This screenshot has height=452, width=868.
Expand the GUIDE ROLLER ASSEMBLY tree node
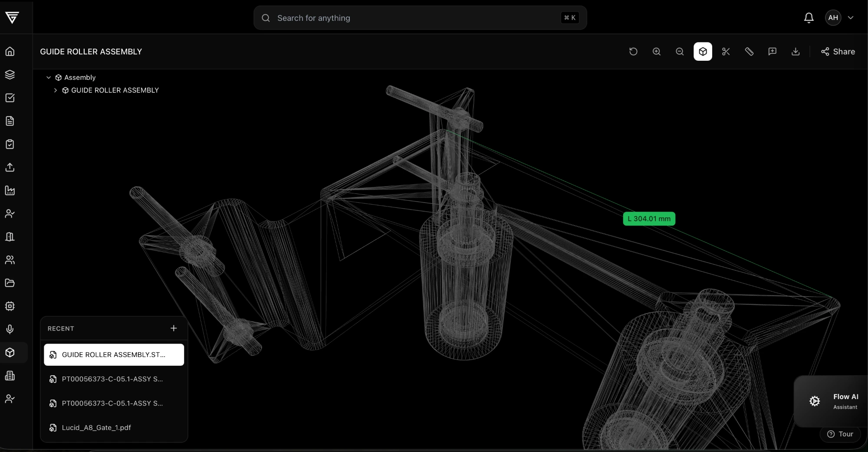[x=56, y=90]
